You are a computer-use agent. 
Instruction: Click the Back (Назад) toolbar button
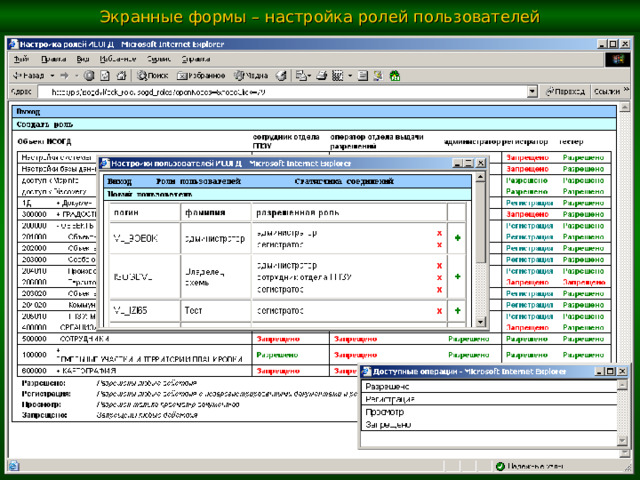tap(29, 76)
